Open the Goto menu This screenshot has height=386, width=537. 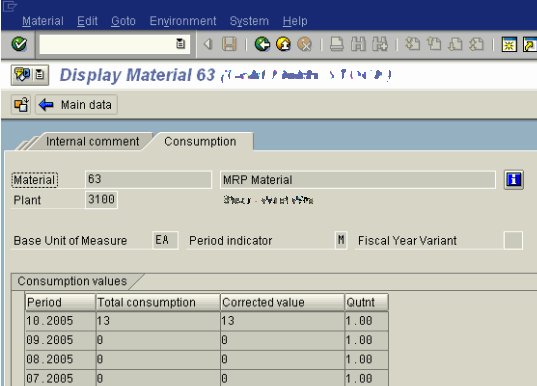pos(123,21)
